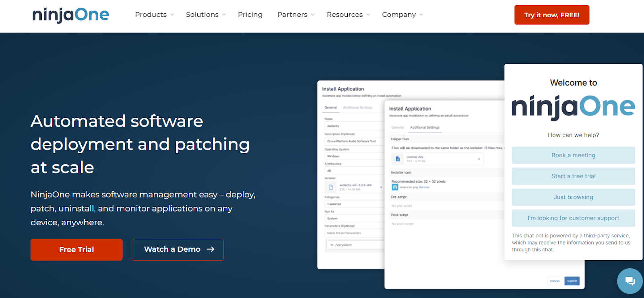Go to the Pricing page
644x298 pixels.
(x=250, y=15)
